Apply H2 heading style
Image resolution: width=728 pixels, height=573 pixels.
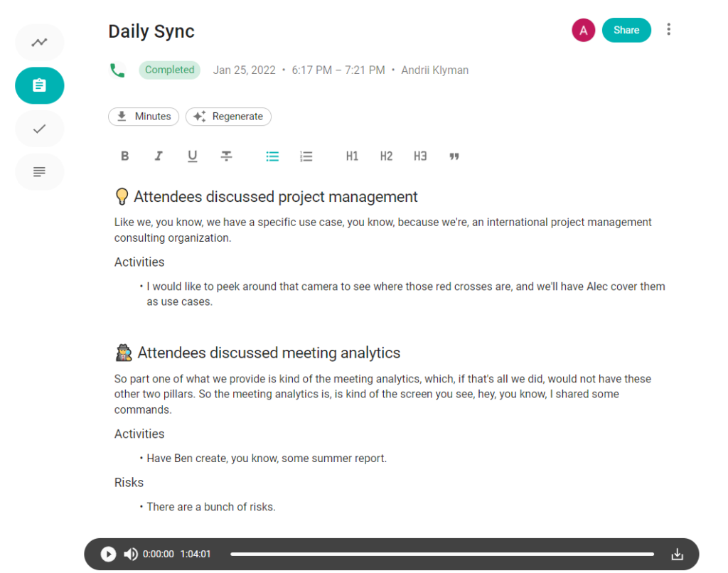point(386,156)
